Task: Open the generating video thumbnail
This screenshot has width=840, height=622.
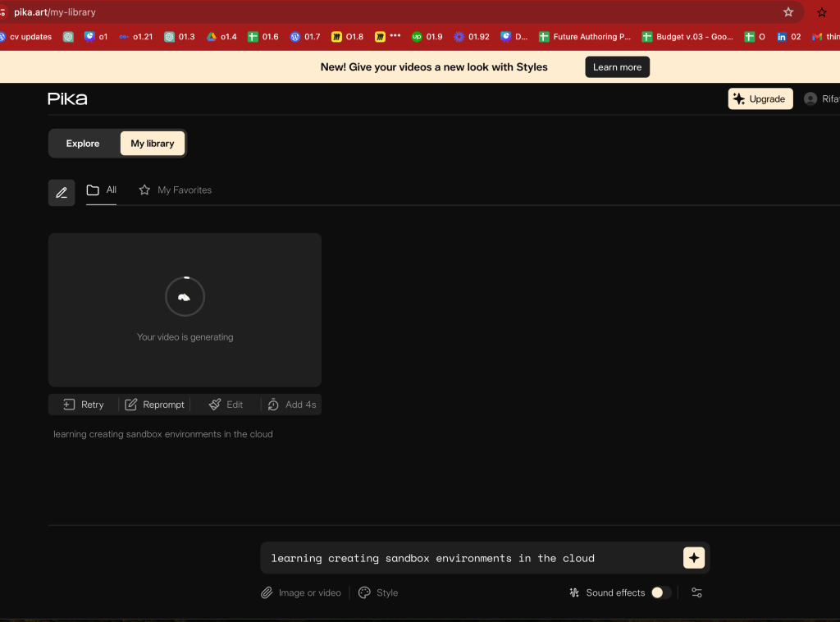Action: point(185,309)
